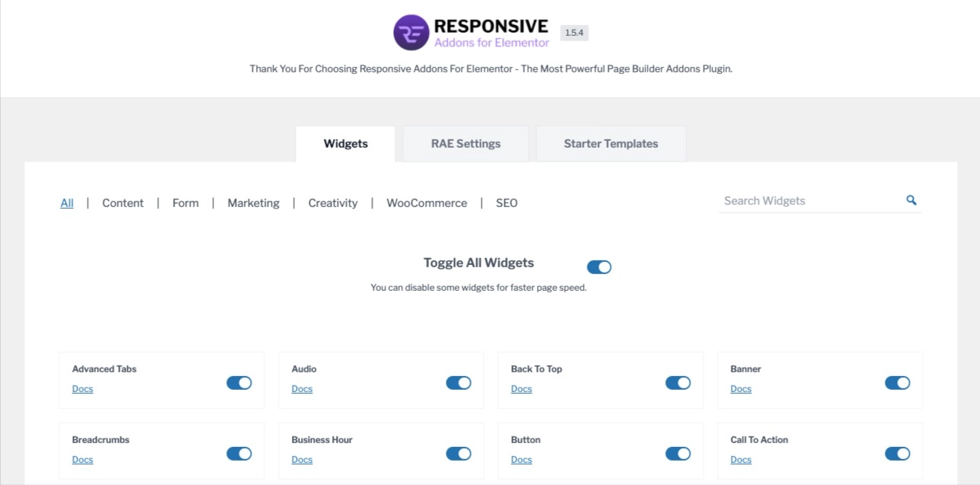Click the 'disable some widgets' hint text
980x485 pixels.
(x=479, y=288)
